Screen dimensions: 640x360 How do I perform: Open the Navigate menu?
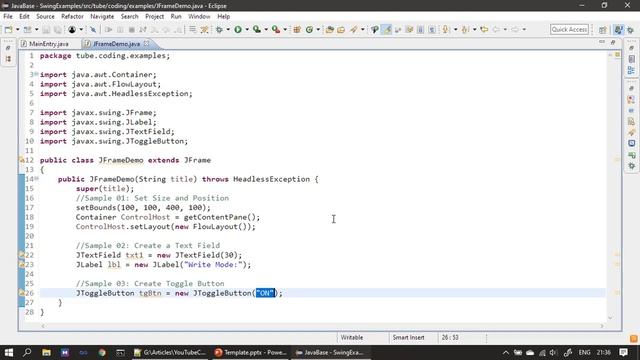point(102,16)
